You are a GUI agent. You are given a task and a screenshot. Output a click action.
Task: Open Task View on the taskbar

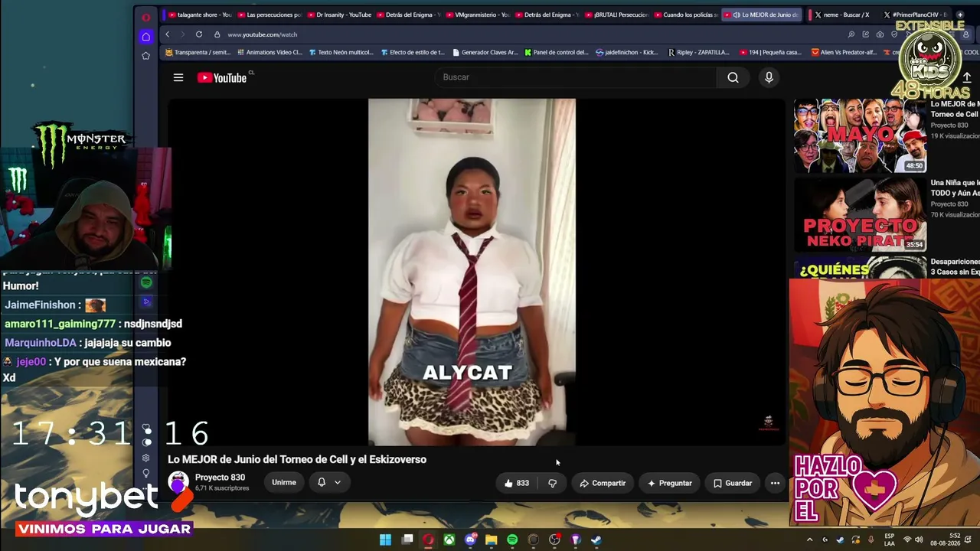tap(407, 540)
